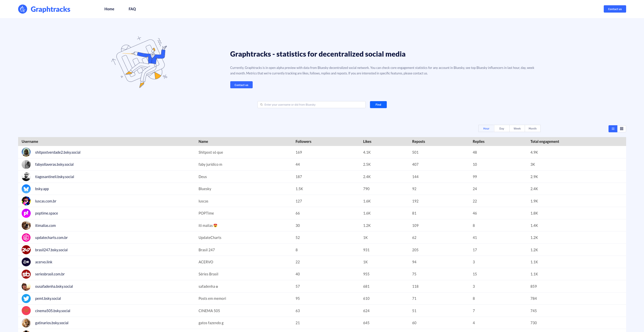The width and height of the screenshot is (644, 332).
Task: Open brasil247.bsky.social username link
Action: [x=51, y=250]
